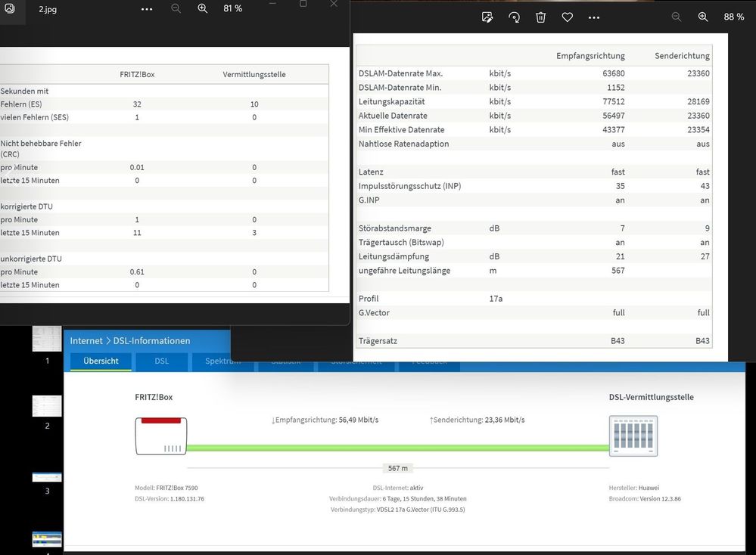Viewport: 756px width, 555px height.
Task: Click the Senderichtung 23,36 Mbit/s text
Action: (x=477, y=420)
